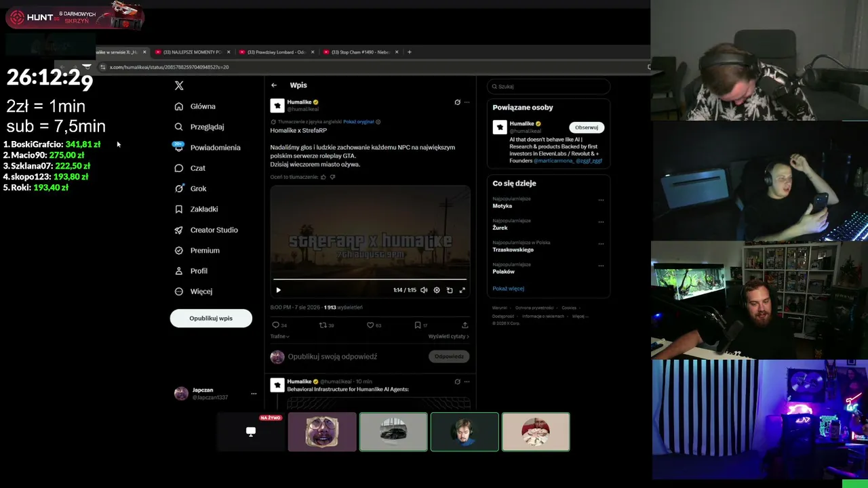
Task: Close the Prawdziwy Lombard browser tab
Action: [313, 52]
